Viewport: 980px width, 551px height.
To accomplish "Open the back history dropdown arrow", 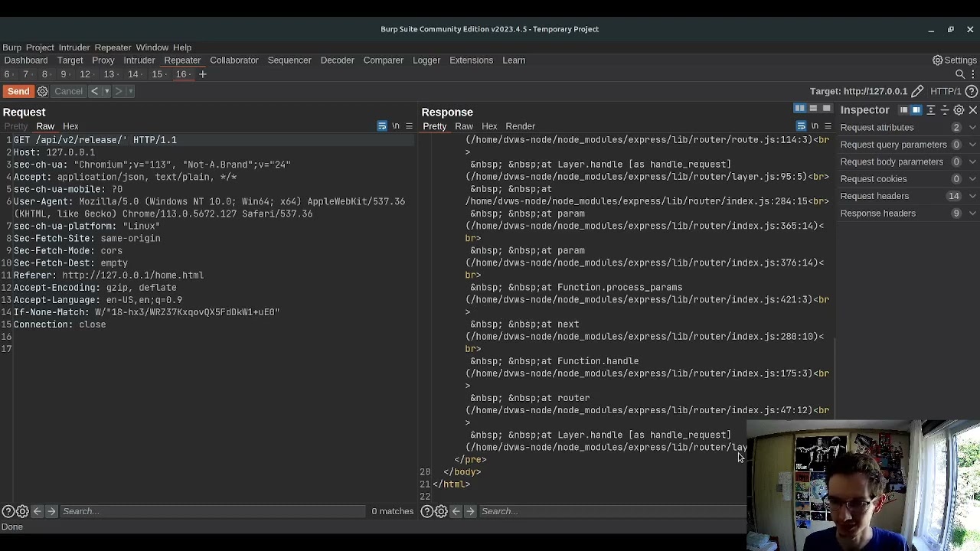I will point(106,91).
